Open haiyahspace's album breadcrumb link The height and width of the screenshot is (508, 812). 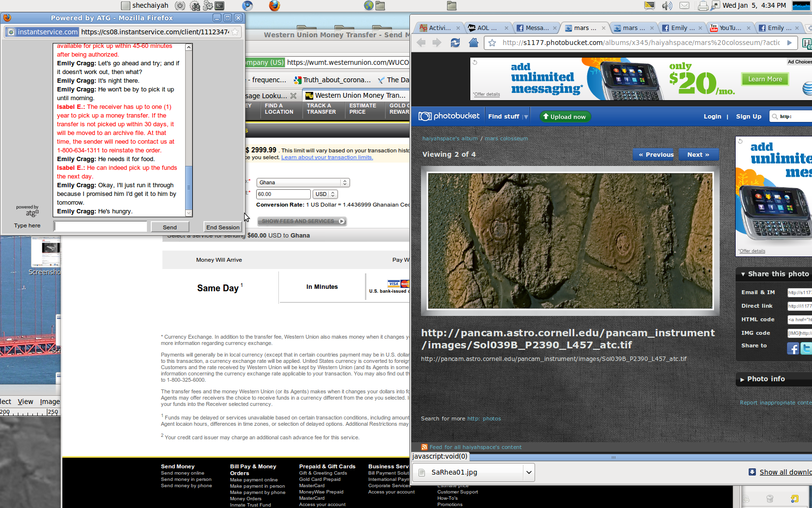pos(449,138)
